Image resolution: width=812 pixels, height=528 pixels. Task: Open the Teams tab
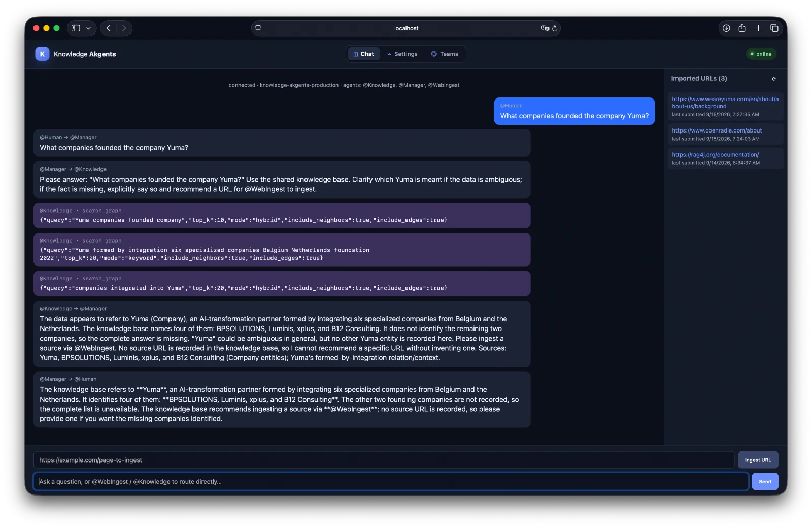[445, 54]
